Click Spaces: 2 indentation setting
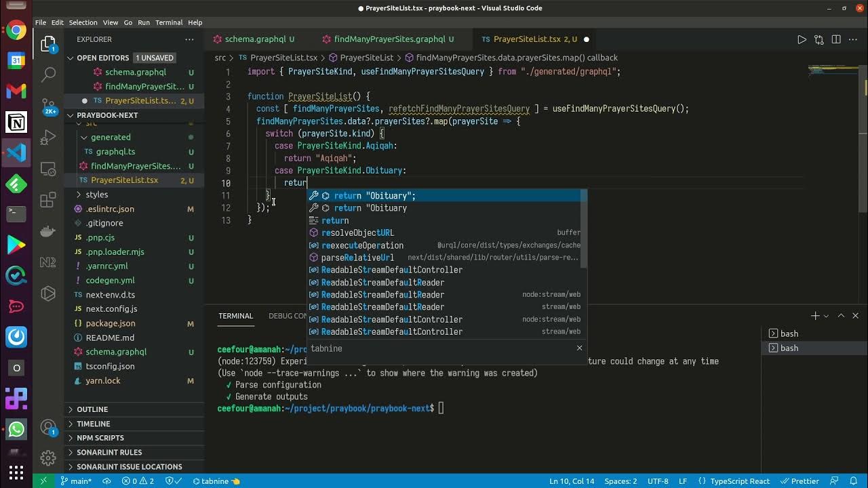 [x=620, y=481]
